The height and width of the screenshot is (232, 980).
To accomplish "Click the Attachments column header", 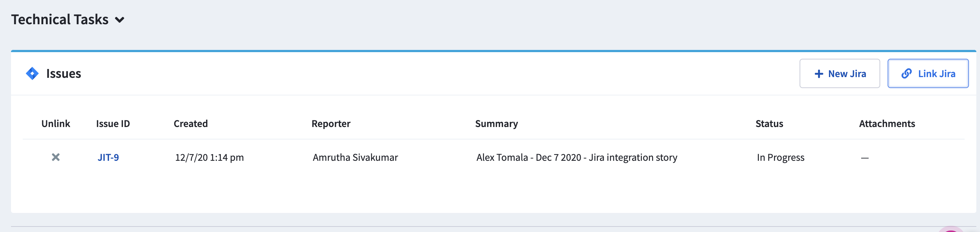I will coord(886,124).
